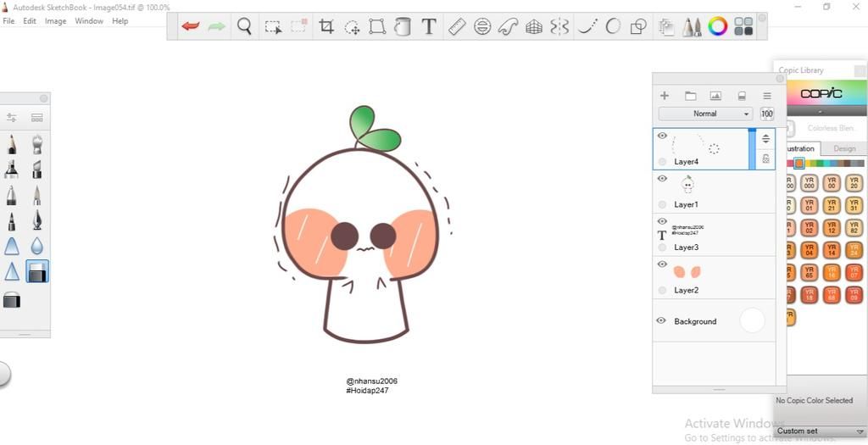The width and height of the screenshot is (868, 445).
Task: Hide Layer1 with its eye icon
Action: 662,178
